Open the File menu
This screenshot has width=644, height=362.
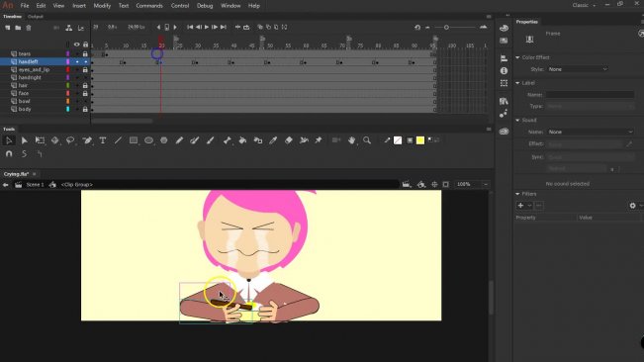25,6
